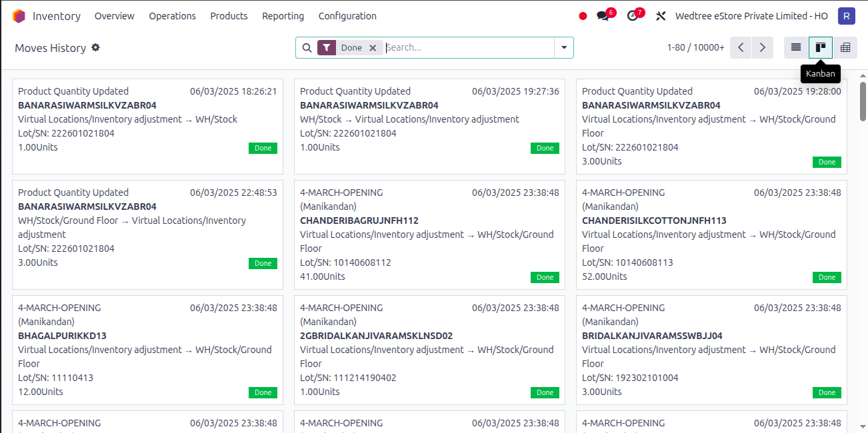This screenshot has width=868, height=433.
Task: Click Done badge on 52.00Units card
Action: click(x=827, y=277)
